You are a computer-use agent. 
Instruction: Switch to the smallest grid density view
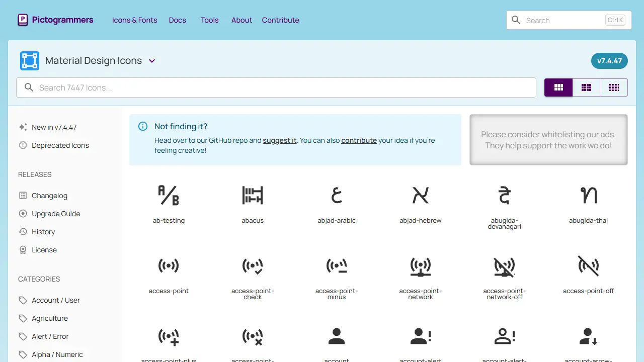click(613, 87)
